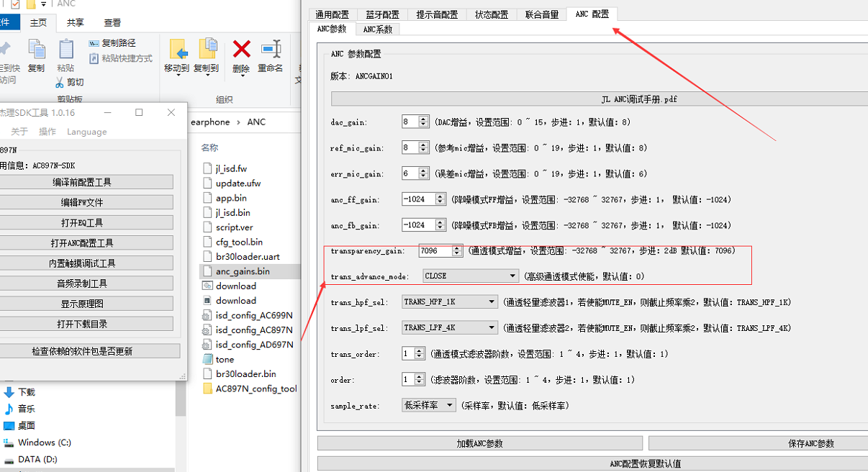Image resolution: width=868 pixels, height=472 pixels.
Task: Click the 保存ANC参数 button
Action: pos(759,443)
